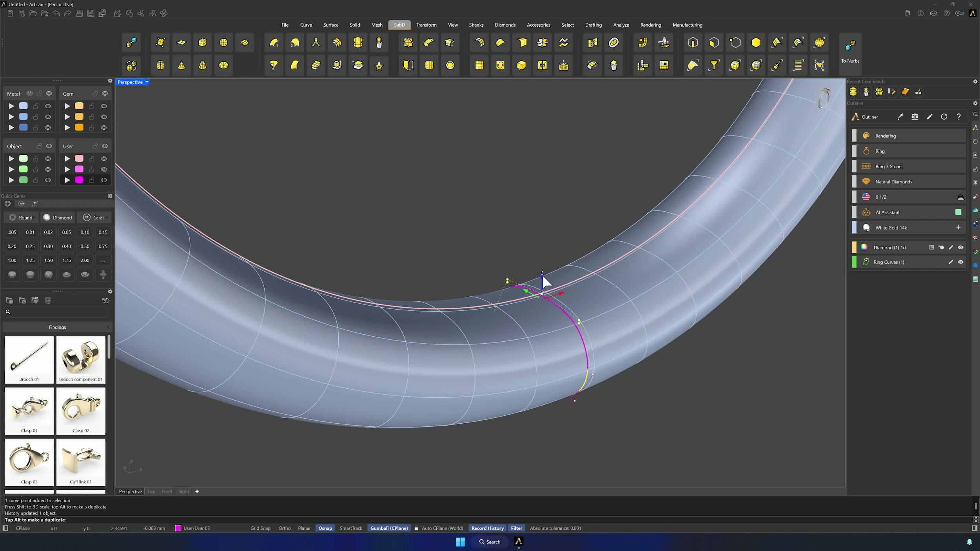
Task: Click the Diamond material button in Quick Gems
Action: 58,217
